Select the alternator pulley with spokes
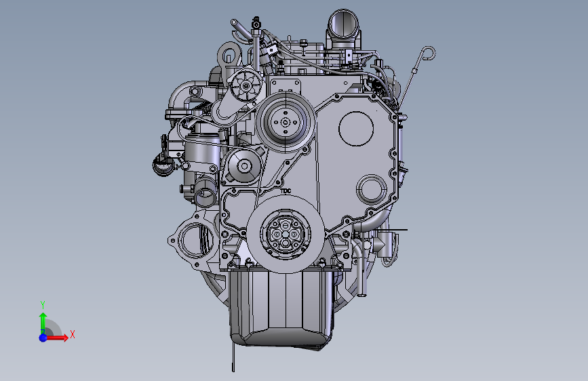Screen dimensions: 588x381 (x=246, y=86)
